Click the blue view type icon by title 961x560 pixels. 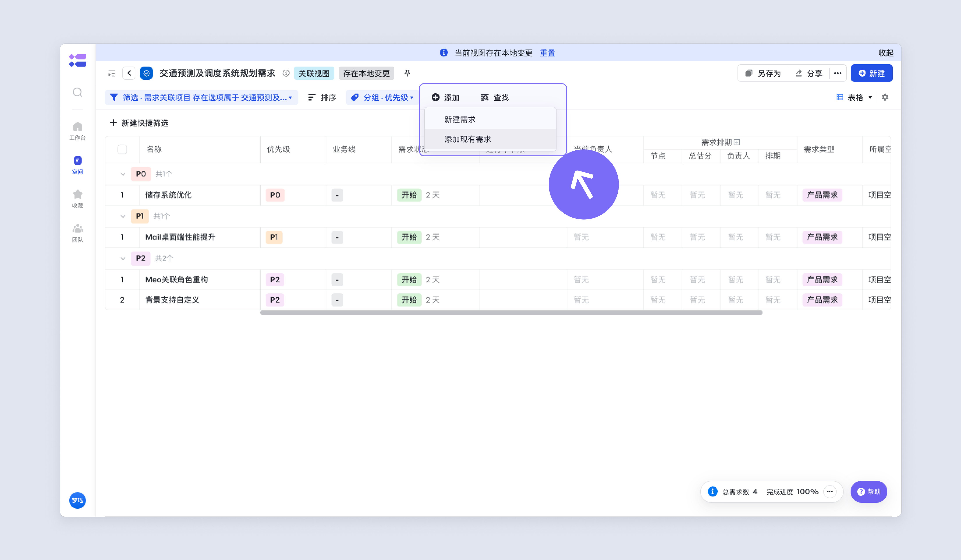(146, 73)
